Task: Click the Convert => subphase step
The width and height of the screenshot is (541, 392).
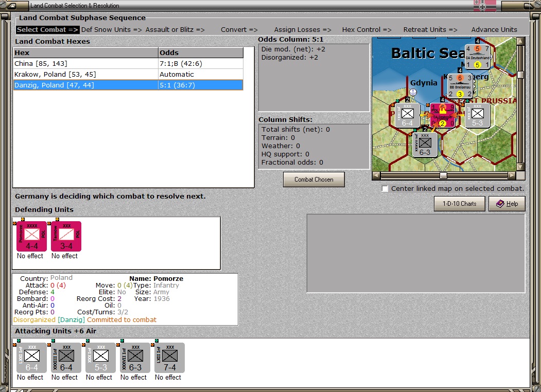Action: 239,30
